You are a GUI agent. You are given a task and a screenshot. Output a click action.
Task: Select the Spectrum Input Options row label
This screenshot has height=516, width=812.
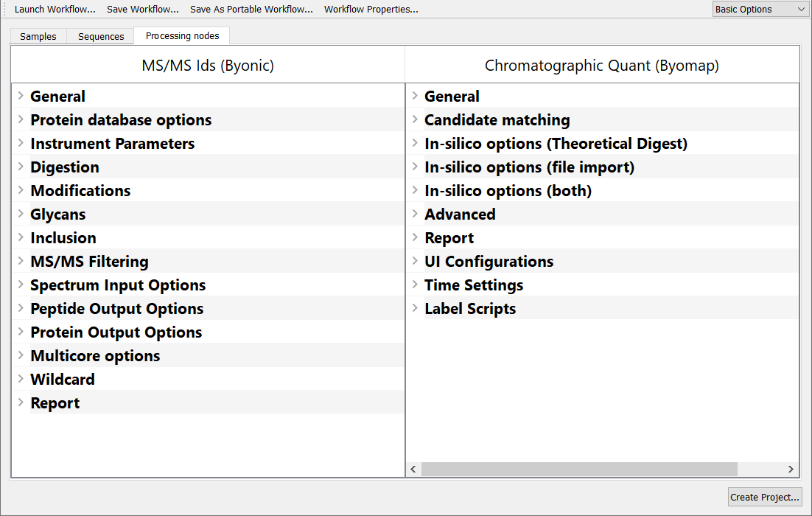[118, 285]
